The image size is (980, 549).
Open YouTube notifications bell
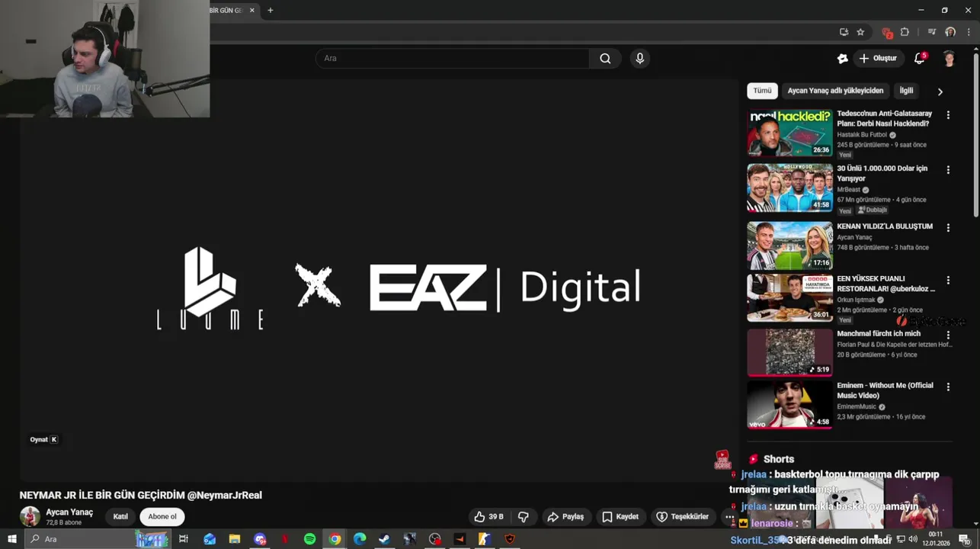[x=919, y=59]
